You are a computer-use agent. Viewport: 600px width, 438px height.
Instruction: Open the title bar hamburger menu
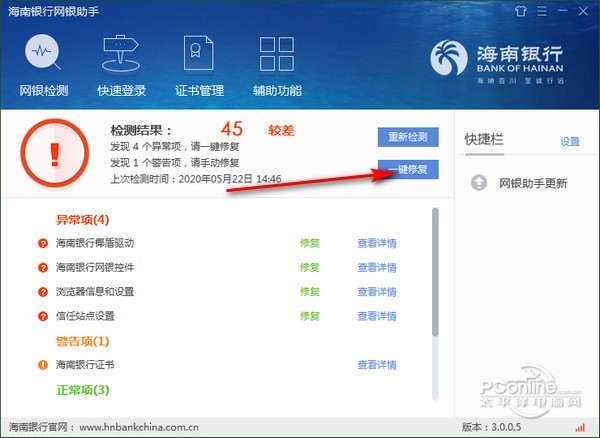(542, 11)
